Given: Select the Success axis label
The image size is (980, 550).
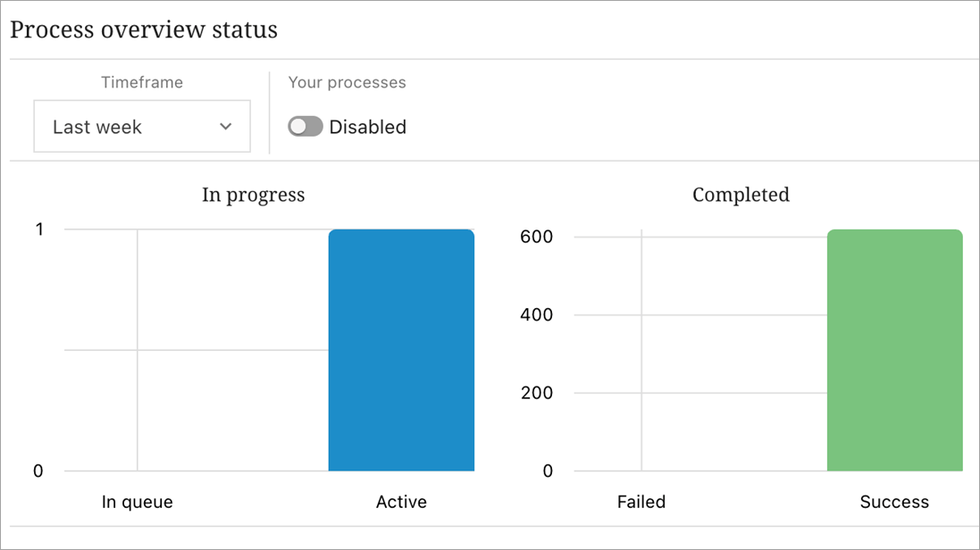Looking at the screenshot, I should pyautogui.click(x=894, y=502).
